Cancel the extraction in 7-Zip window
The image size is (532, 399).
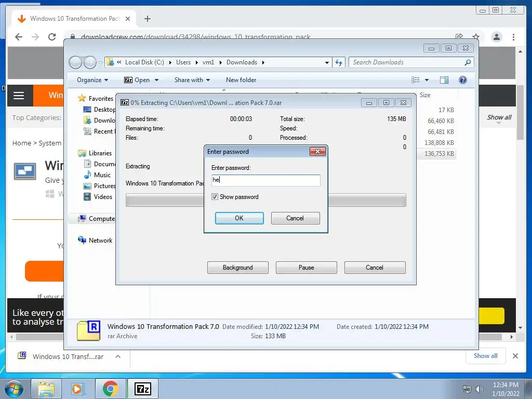[x=375, y=268]
